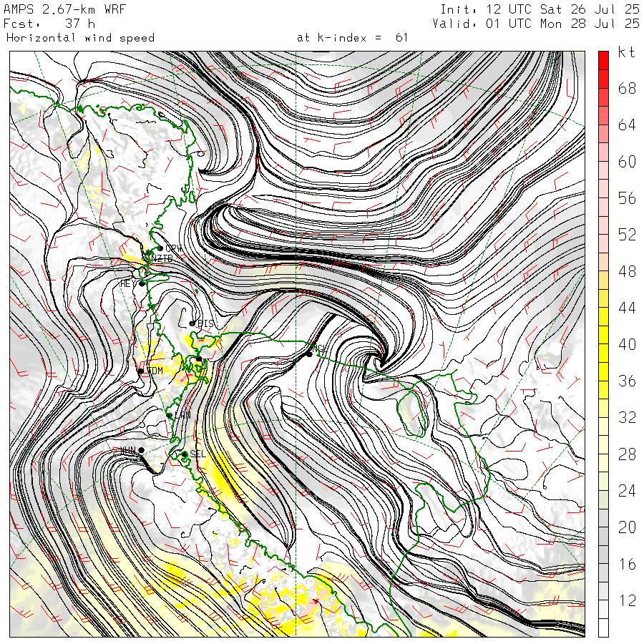Click the LHN station label on map

coord(182,415)
